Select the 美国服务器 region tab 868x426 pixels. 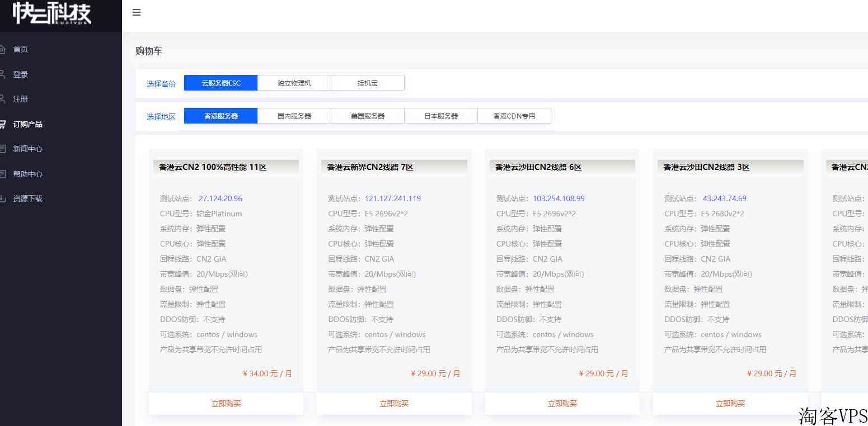pyautogui.click(x=368, y=116)
